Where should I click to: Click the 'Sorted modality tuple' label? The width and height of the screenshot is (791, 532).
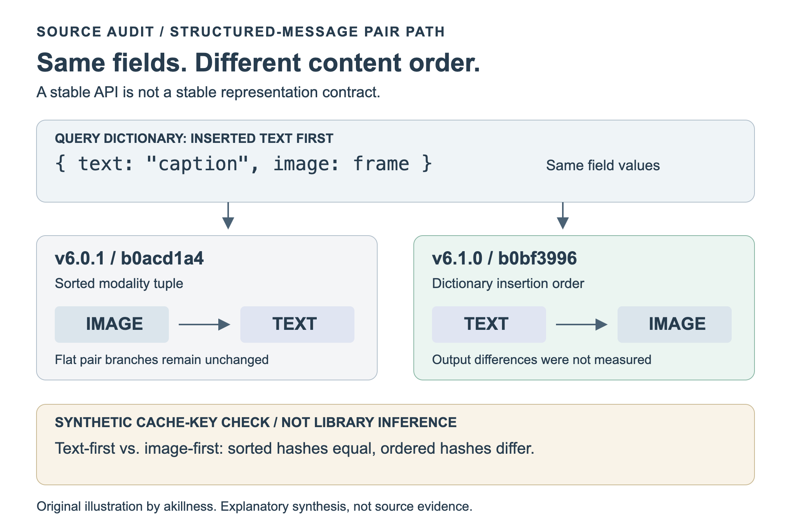119,283
